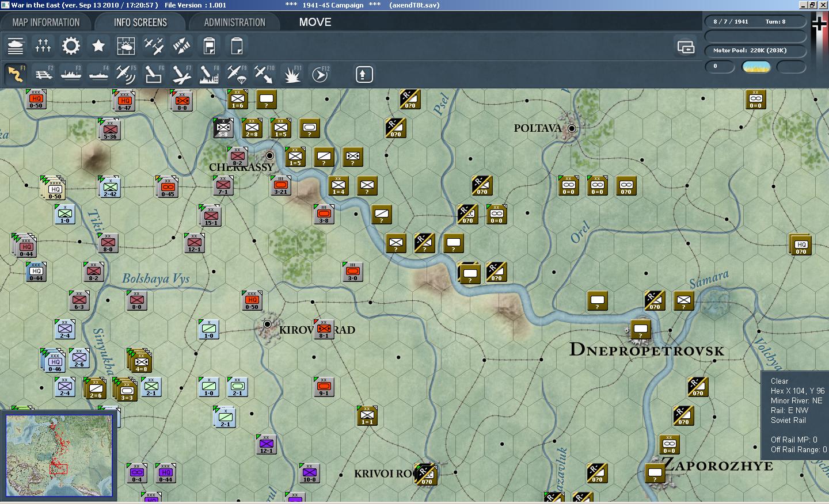Open the blank report sheet icon
Image resolution: width=829 pixels, height=504 pixels.
(x=237, y=45)
